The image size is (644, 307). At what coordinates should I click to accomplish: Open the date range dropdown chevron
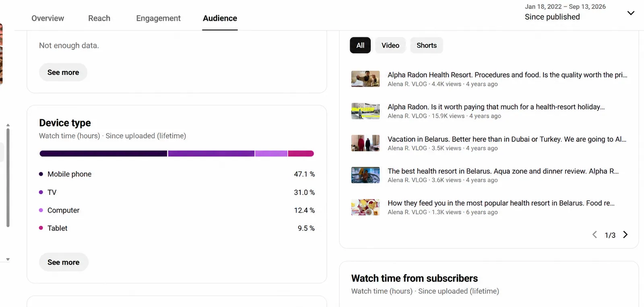pyautogui.click(x=631, y=13)
